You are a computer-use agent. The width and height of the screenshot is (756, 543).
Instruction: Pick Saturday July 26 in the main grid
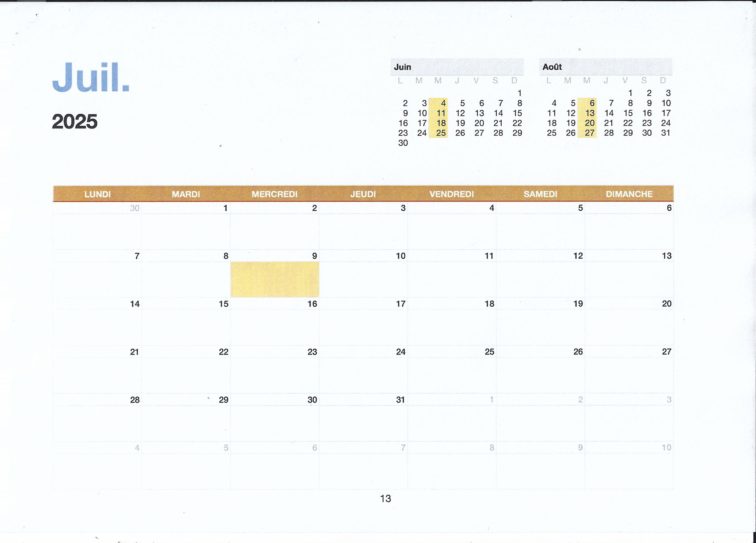[578, 352]
